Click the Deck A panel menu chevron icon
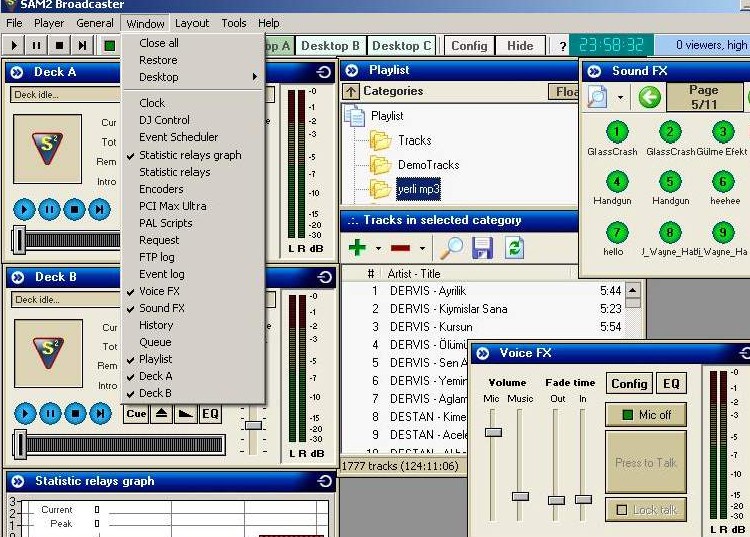 [x=17, y=72]
